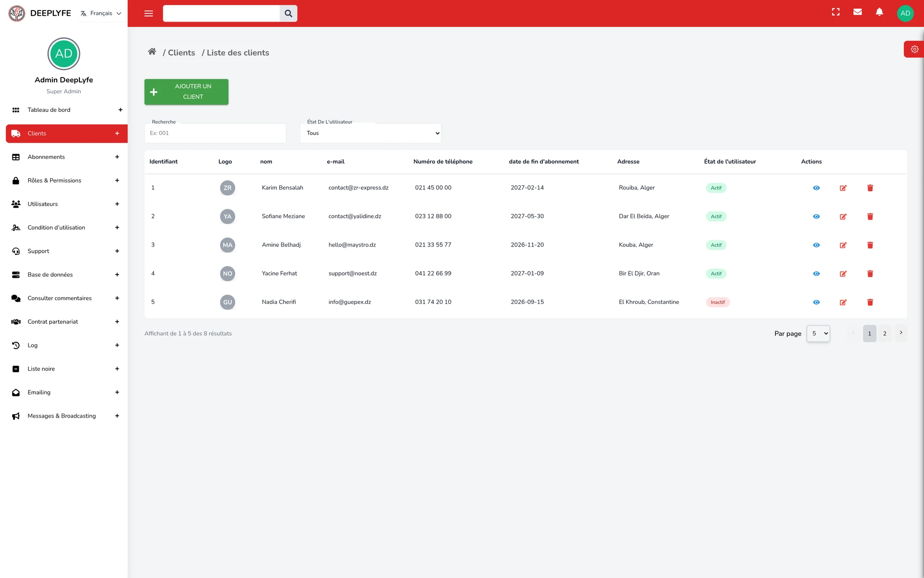Delete Yacine Ferhat's record
This screenshot has width=924, height=578.
870,274
